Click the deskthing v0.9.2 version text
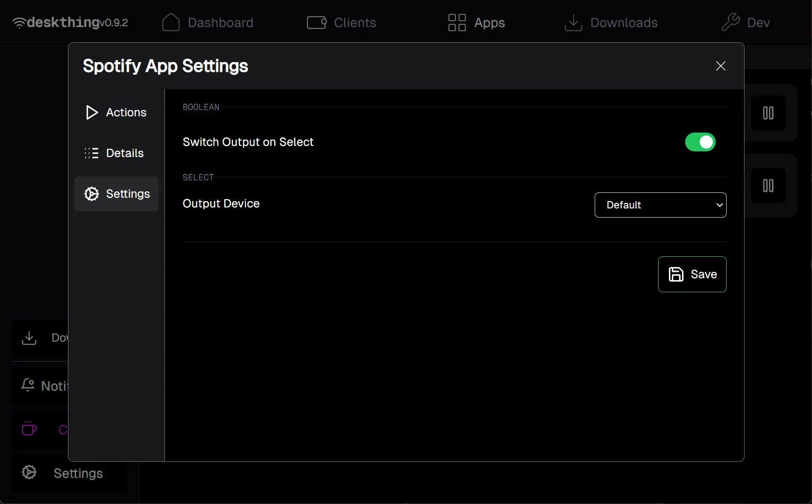The height and width of the screenshot is (504, 812). pyautogui.click(x=114, y=23)
